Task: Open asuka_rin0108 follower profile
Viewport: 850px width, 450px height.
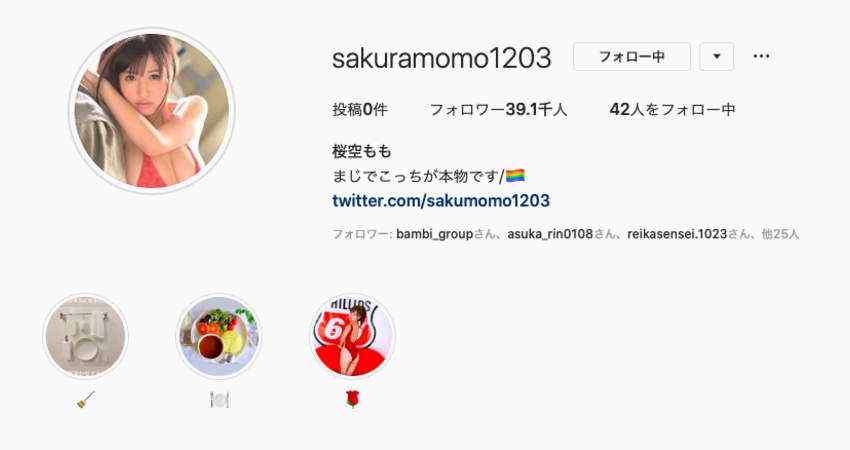Action: (550, 234)
